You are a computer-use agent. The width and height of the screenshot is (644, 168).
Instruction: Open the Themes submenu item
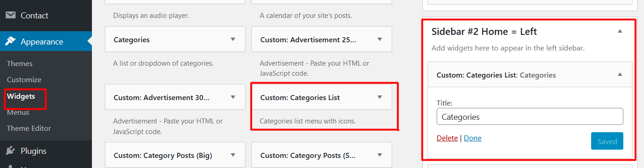20,63
